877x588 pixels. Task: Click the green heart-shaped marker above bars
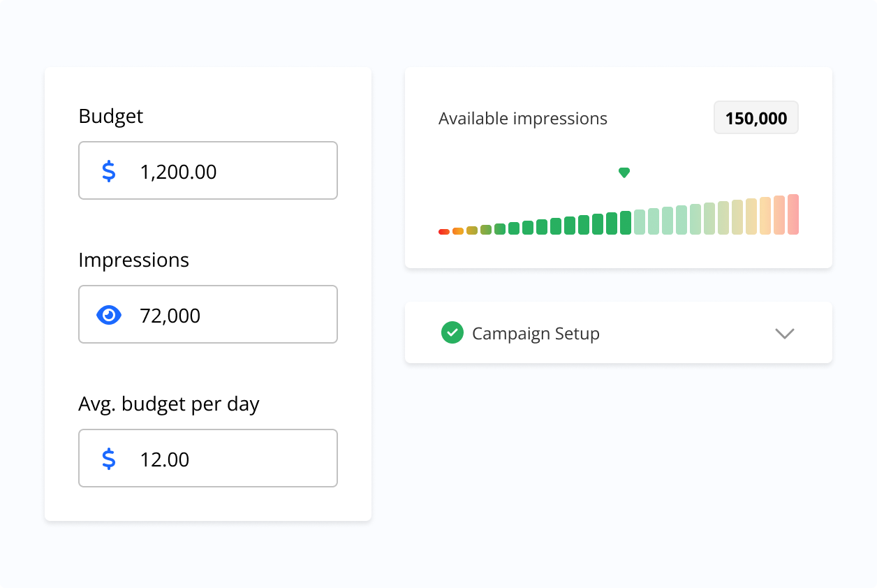click(x=624, y=172)
